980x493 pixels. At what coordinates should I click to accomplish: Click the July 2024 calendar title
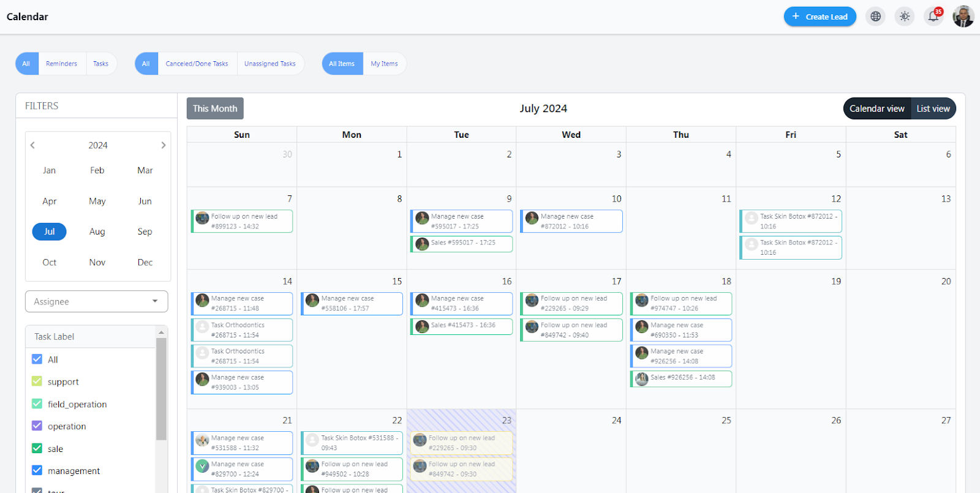[543, 108]
